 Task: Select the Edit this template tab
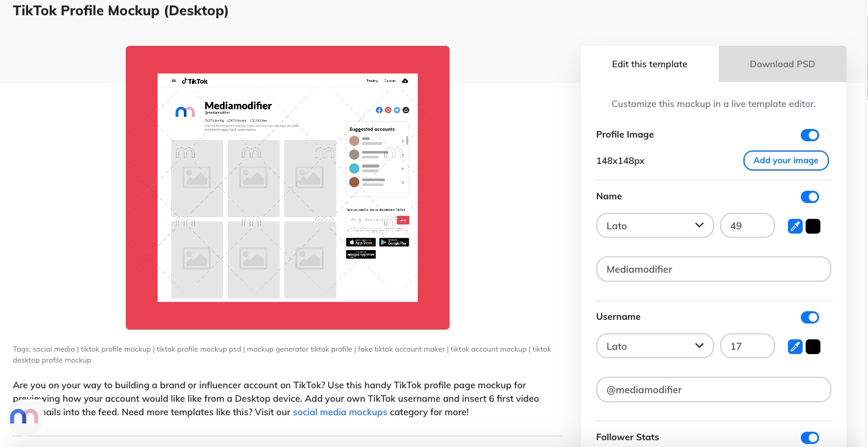pos(650,64)
